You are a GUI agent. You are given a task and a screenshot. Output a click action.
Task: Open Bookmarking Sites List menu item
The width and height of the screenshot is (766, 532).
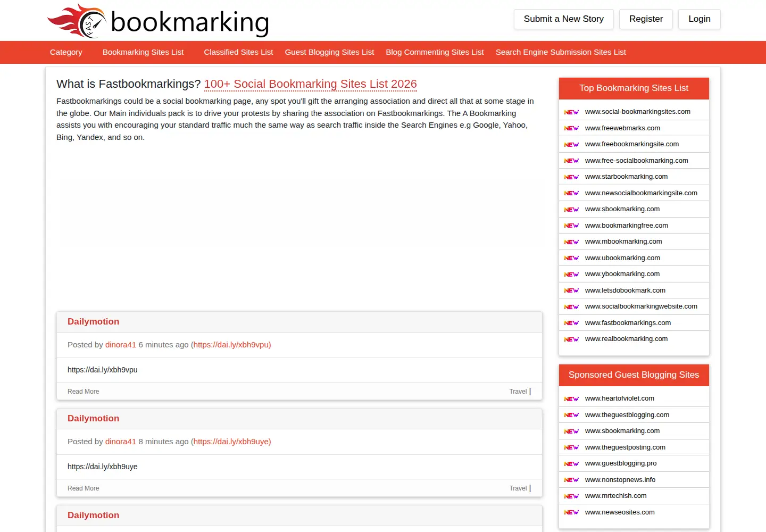click(143, 52)
